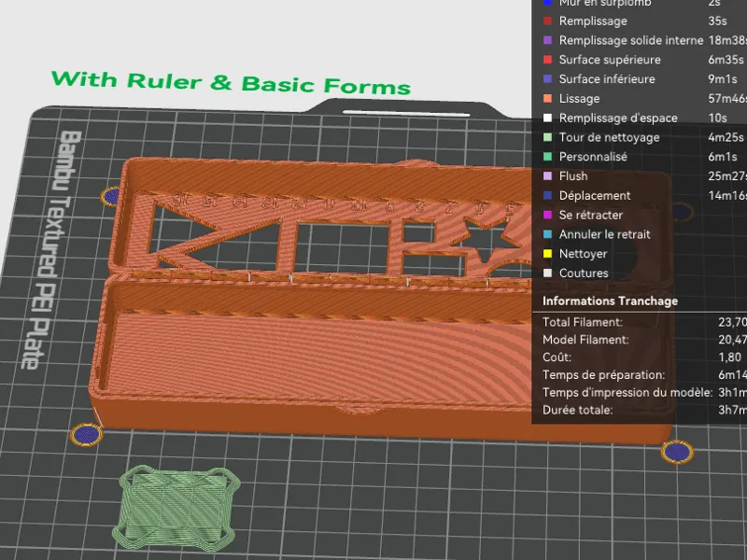Image resolution: width=747 pixels, height=560 pixels.
Task: Select the green purge tower object
Action: [x=176, y=508]
